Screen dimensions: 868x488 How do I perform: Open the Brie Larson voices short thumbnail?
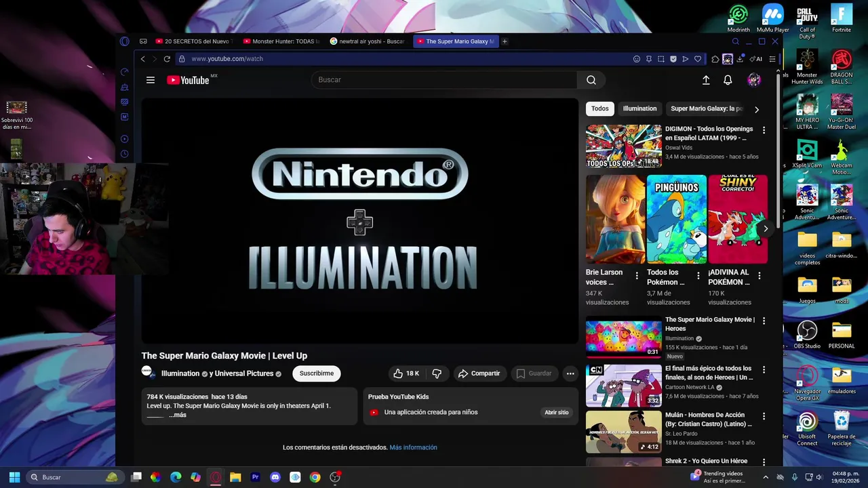pos(616,219)
